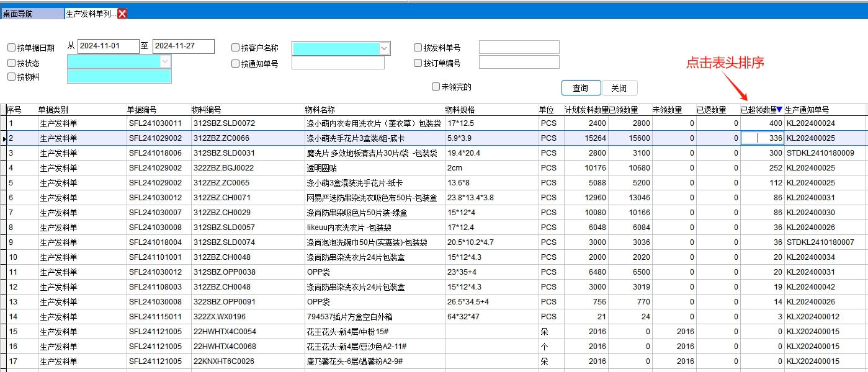
Task: Click the cyan 按物料 input field
Action: (x=119, y=76)
